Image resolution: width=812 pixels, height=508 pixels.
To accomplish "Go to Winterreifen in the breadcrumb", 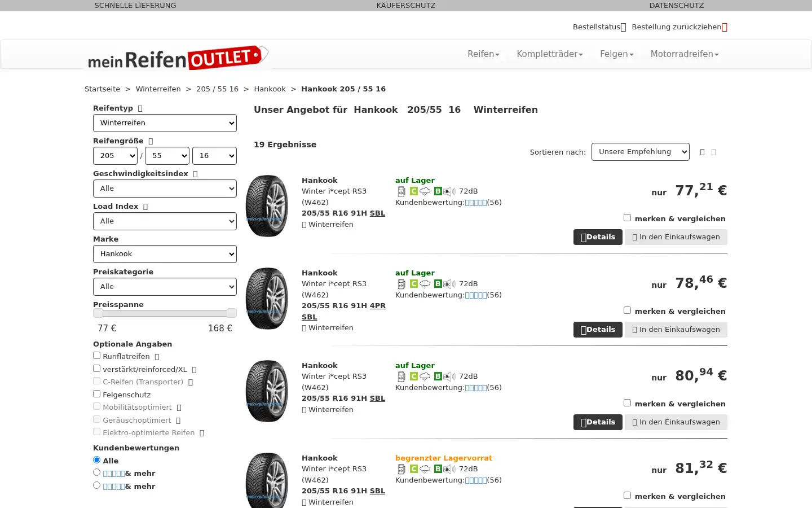I will pyautogui.click(x=158, y=89).
